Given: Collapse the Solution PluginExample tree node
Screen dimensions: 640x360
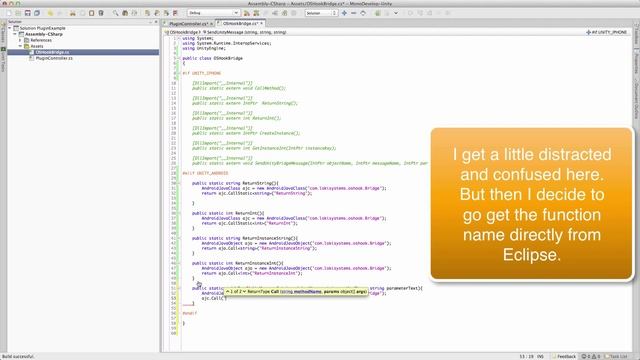Looking at the screenshot, I should pyautogui.click(x=10, y=28).
